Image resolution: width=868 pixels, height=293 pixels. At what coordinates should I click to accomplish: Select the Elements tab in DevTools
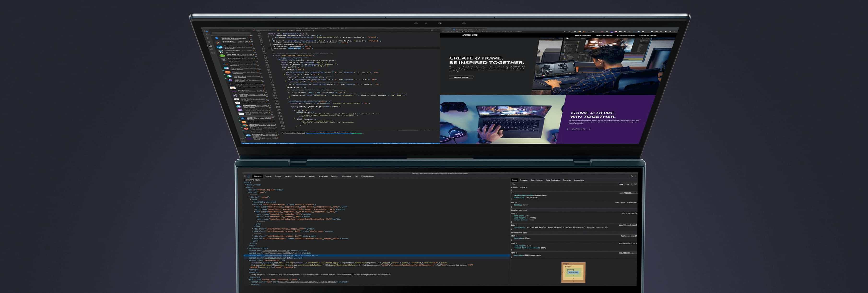coord(258,176)
